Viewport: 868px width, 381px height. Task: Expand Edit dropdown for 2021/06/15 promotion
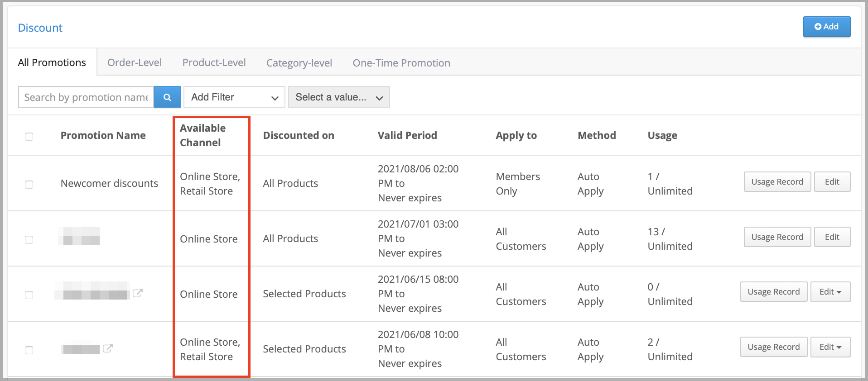(x=830, y=292)
